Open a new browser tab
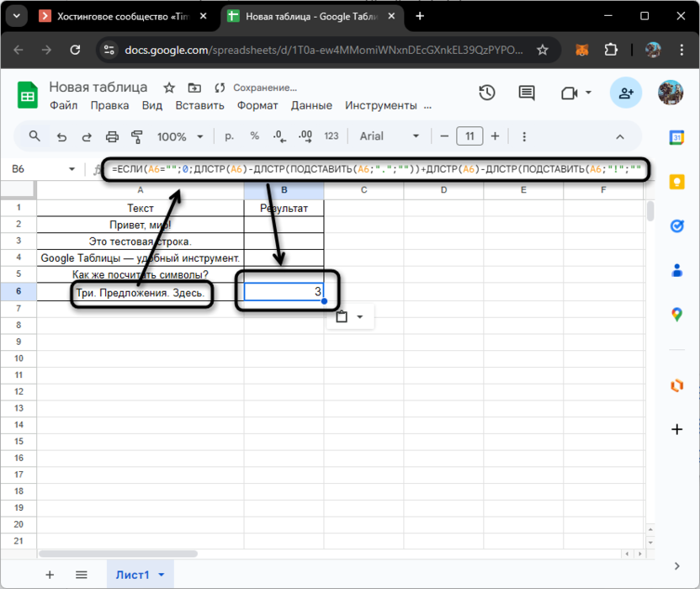 coord(420,17)
